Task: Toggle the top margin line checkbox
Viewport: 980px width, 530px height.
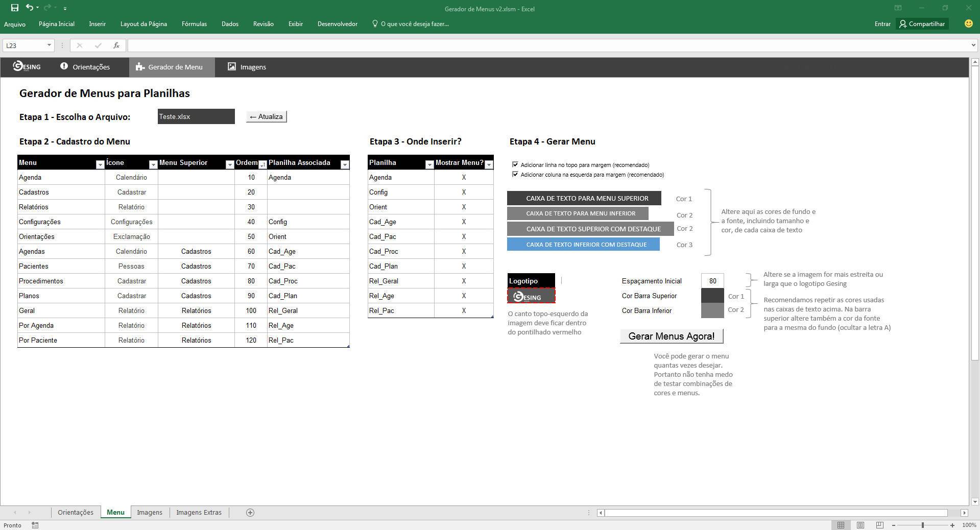Action: [515, 164]
